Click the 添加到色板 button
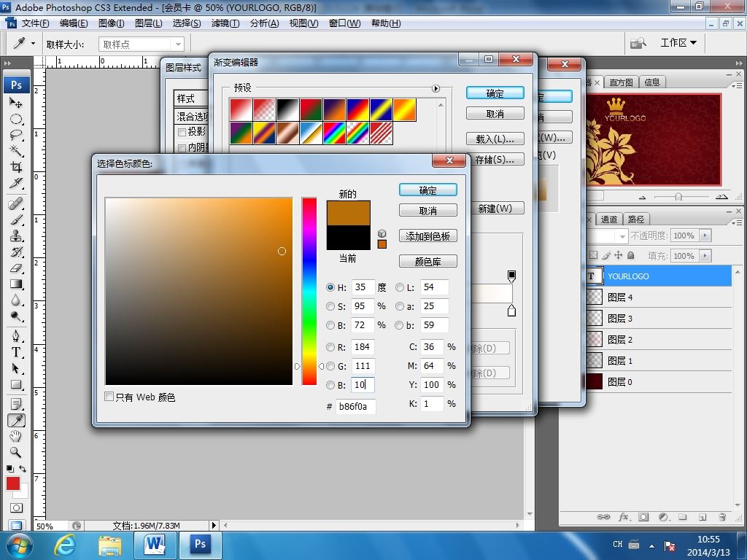 [427, 236]
